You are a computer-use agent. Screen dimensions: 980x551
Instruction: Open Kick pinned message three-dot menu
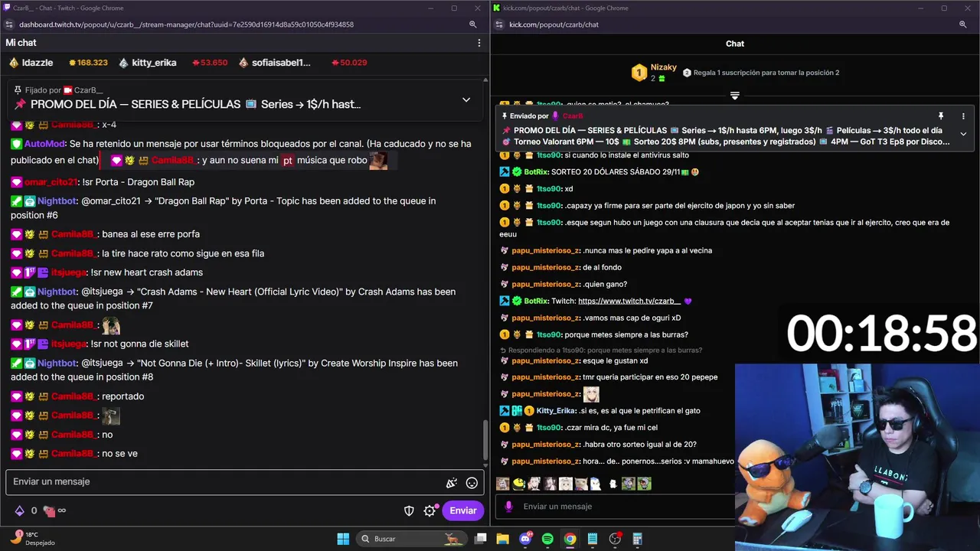[x=963, y=116]
